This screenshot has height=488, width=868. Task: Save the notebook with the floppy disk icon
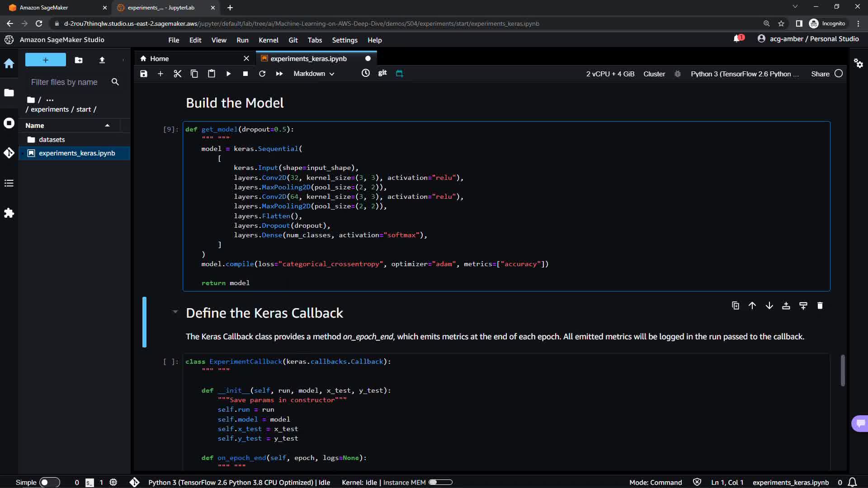144,74
